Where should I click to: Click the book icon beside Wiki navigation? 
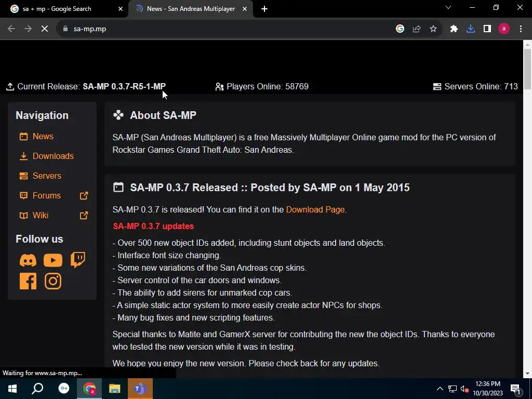tap(23, 216)
